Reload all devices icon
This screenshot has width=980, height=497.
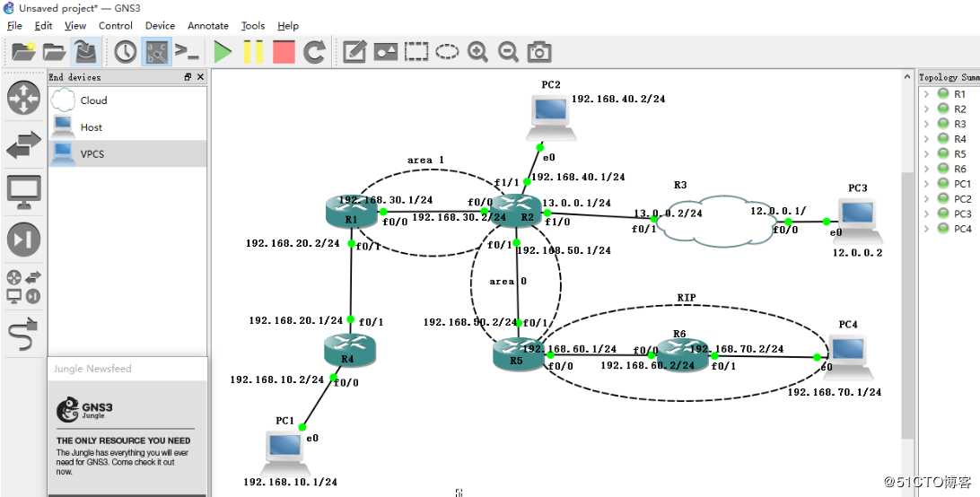click(x=314, y=52)
